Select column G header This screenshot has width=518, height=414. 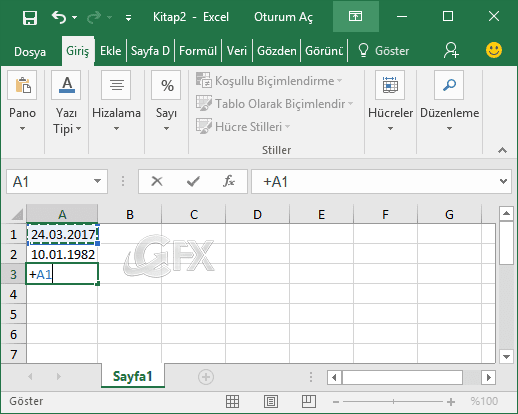449,214
